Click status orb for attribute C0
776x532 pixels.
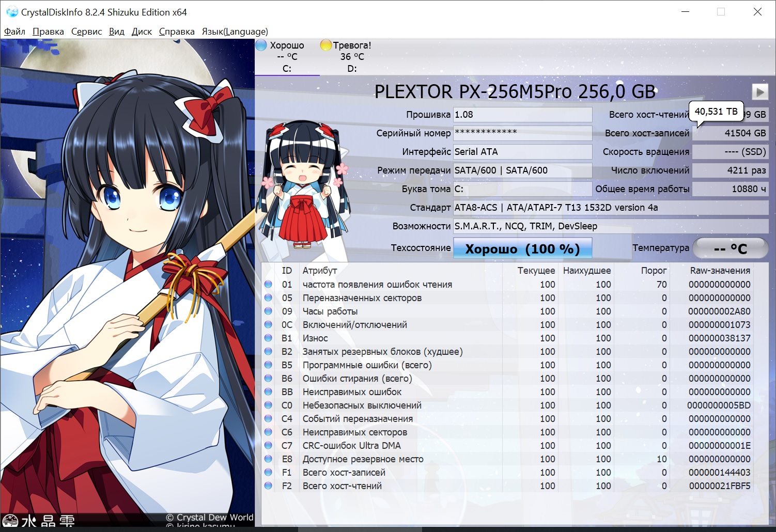point(268,405)
